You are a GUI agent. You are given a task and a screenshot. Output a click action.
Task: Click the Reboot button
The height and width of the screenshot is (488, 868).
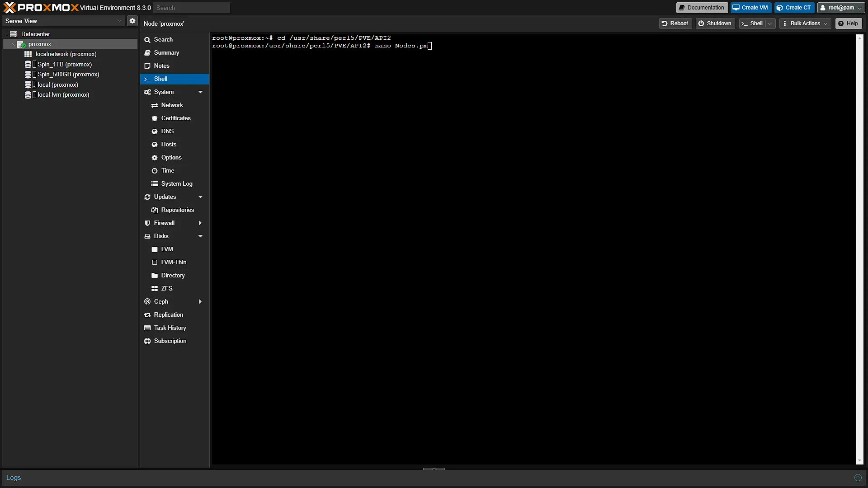[x=675, y=23]
